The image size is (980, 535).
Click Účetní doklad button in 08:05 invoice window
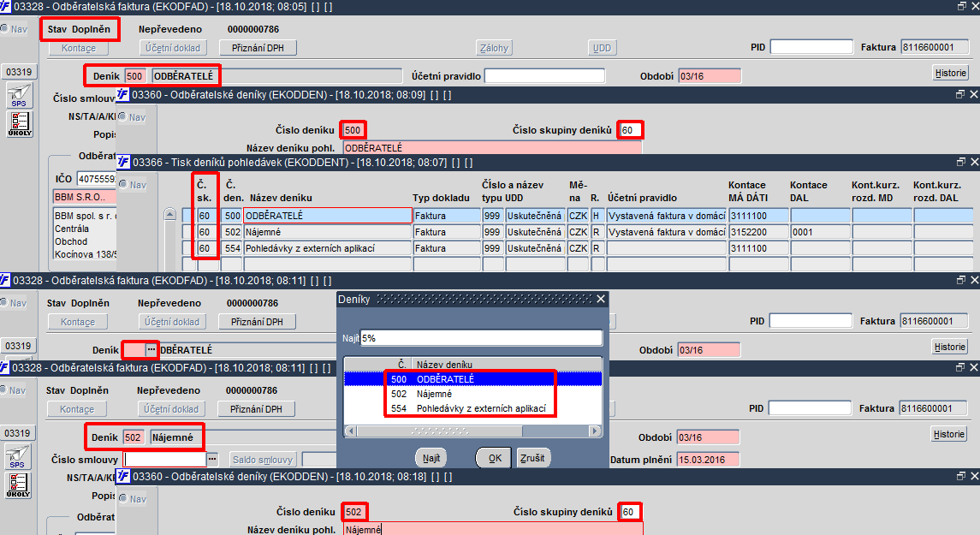(x=173, y=48)
